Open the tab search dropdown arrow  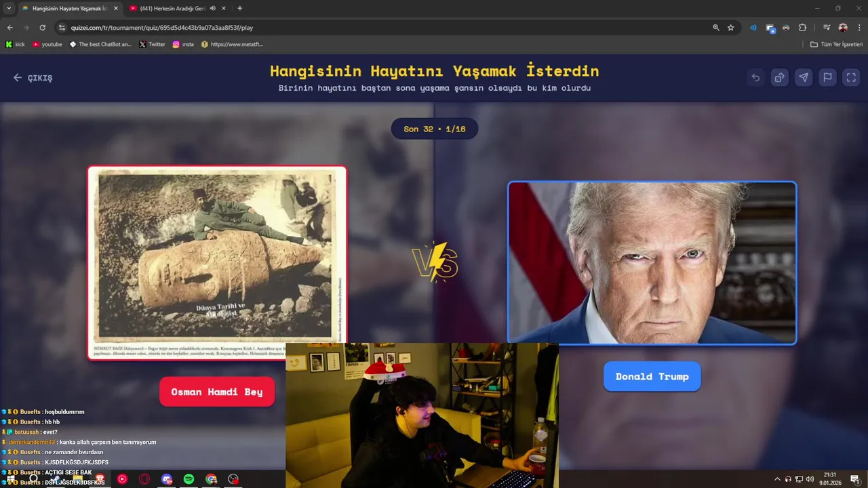(x=9, y=8)
